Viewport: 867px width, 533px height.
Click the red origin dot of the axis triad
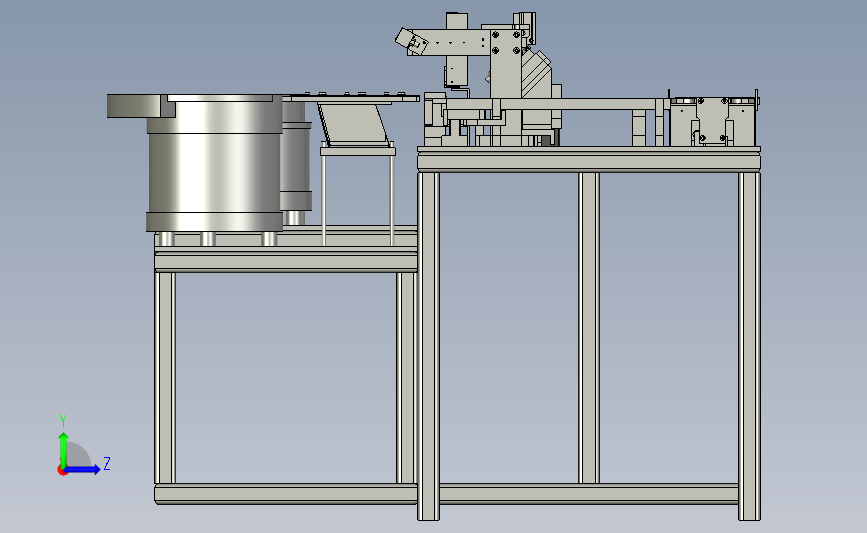click(x=62, y=471)
